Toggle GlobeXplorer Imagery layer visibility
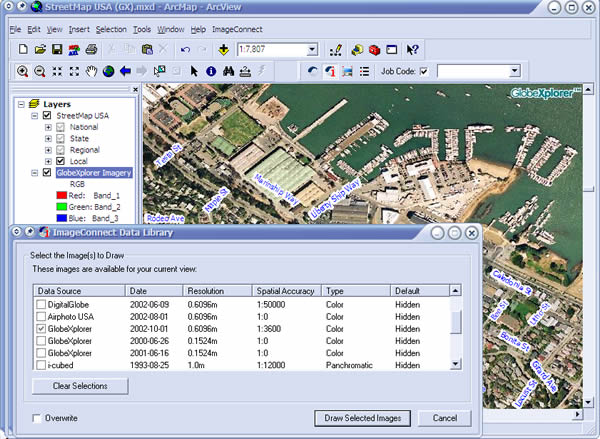 pyautogui.click(x=47, y=172)
